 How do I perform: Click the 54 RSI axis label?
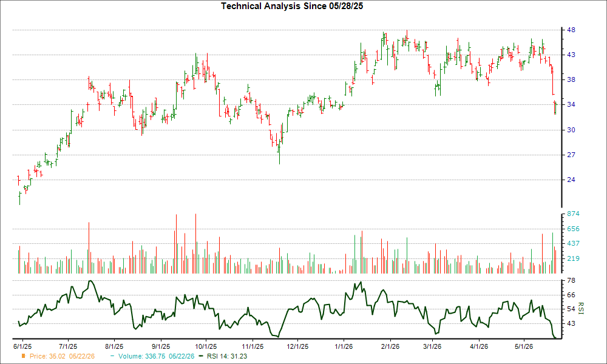pyautogui.click(x=571, y=309)
